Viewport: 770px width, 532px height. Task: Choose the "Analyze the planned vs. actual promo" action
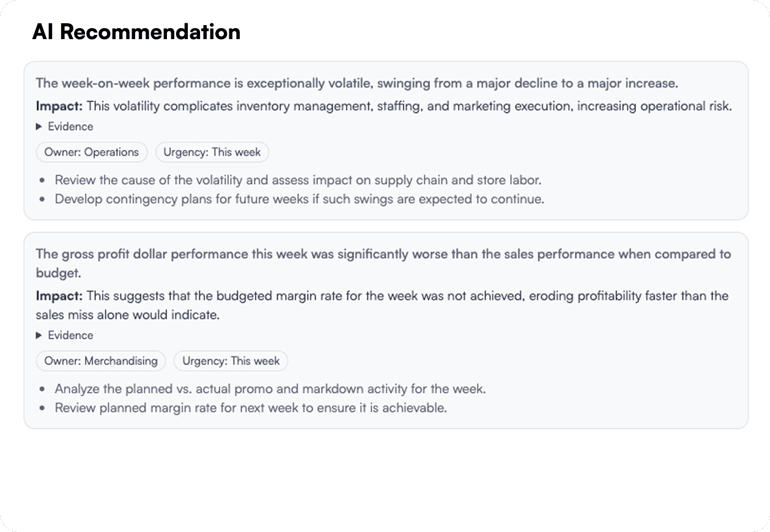[x=270, y=389]
